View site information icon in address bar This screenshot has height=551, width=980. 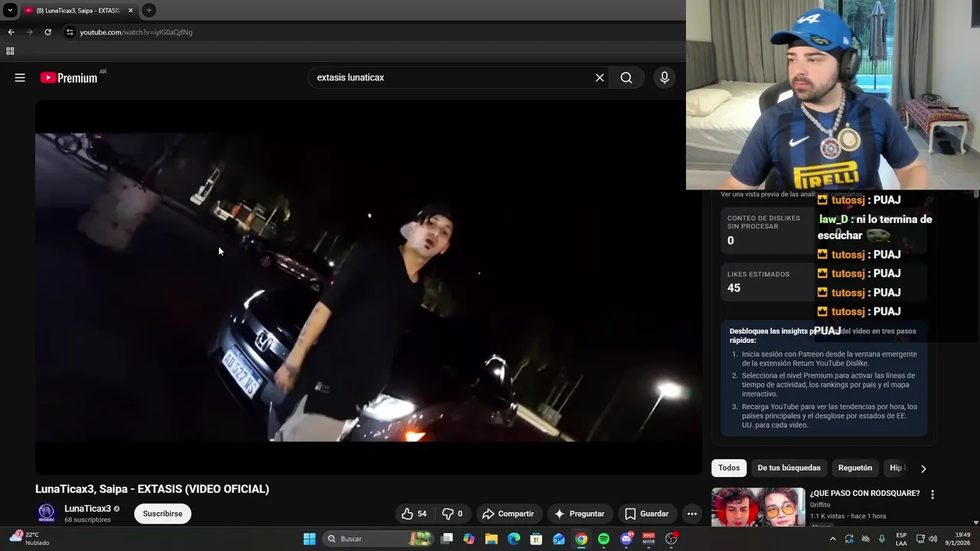(x=70, y=32)
